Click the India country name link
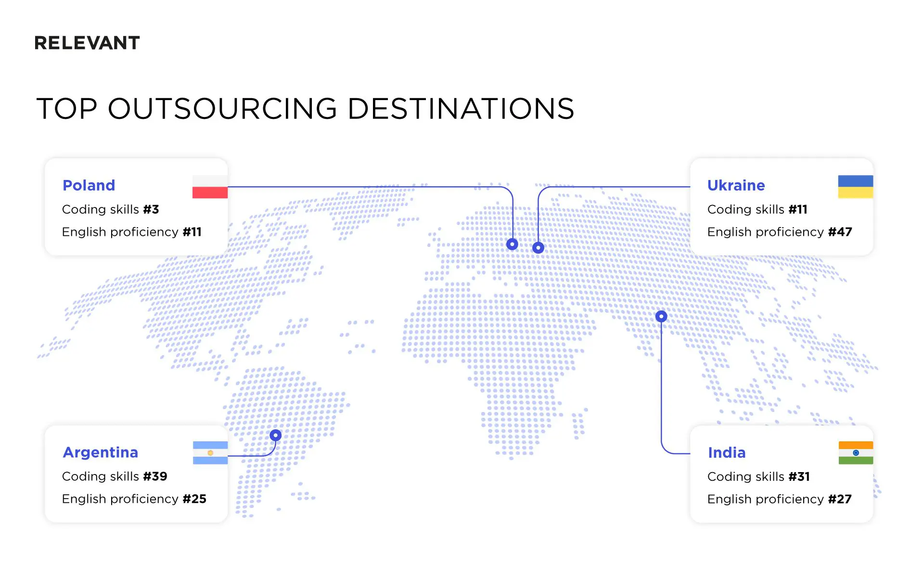Image resolution: width=924 pixels, height=565 pixels. point(727,452)
